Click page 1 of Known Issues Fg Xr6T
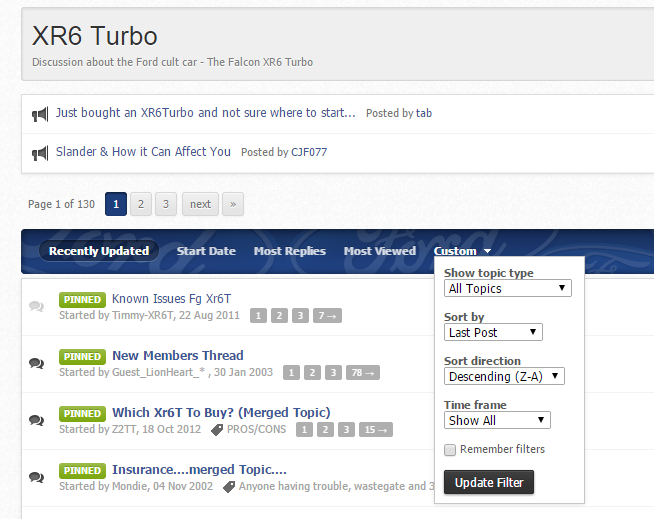Screen dimensions: 654x519 (259, 316)
